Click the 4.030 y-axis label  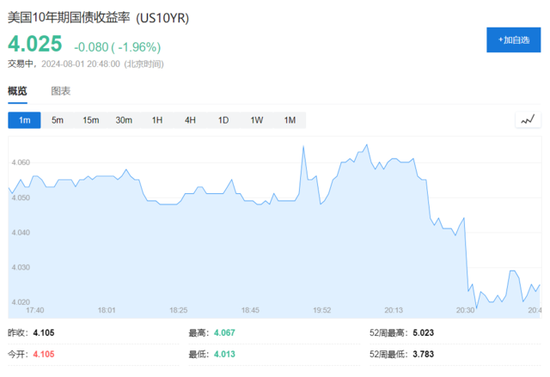[21, 267]
